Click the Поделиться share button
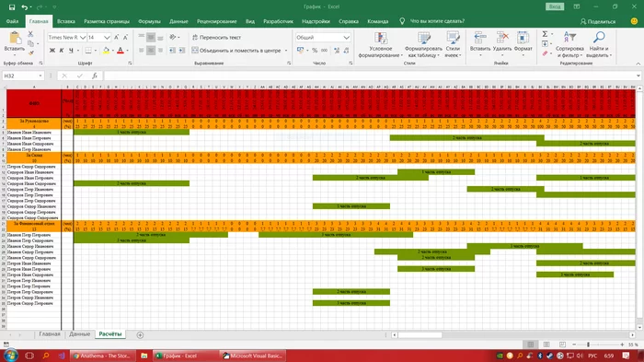644x362 pixels. (x=598, y=21)
